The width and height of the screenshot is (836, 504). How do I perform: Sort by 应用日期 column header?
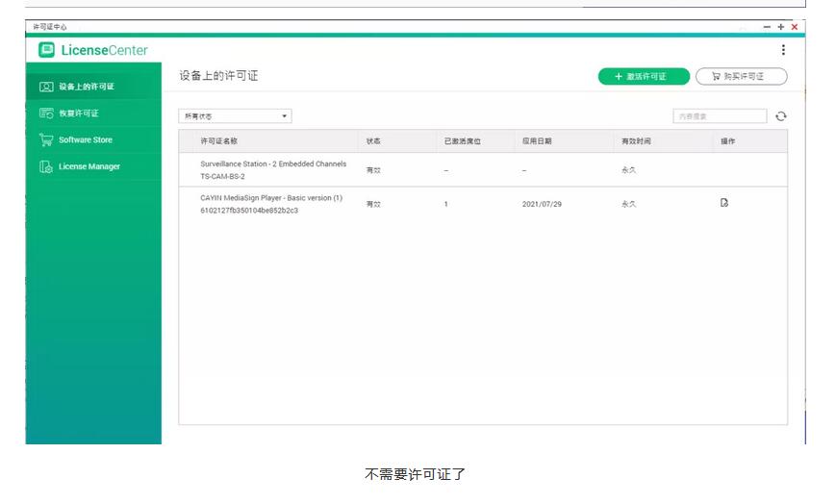[537, 140]
